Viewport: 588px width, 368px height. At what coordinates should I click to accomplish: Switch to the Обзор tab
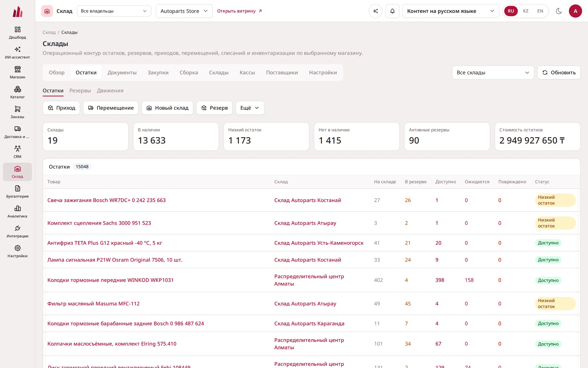pyautogui.click(x=57, y=73)
